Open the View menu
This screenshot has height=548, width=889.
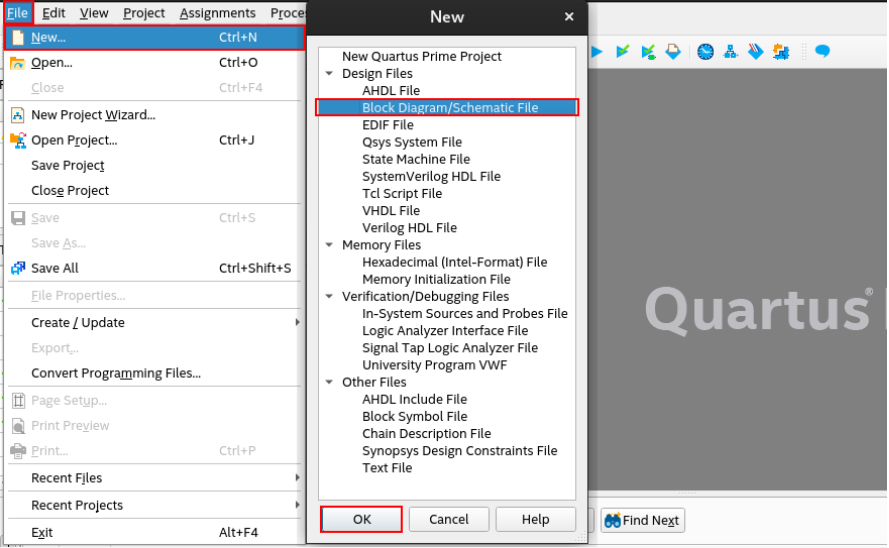click(x=94, y=12)
